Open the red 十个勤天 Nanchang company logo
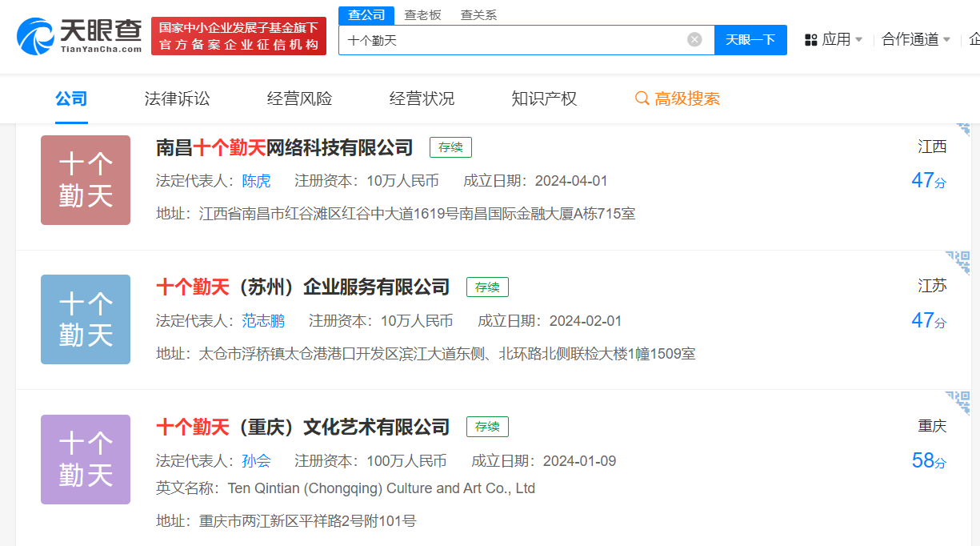Image resolution: width=980 pixels, height=546 pixels. pos(86,180)
